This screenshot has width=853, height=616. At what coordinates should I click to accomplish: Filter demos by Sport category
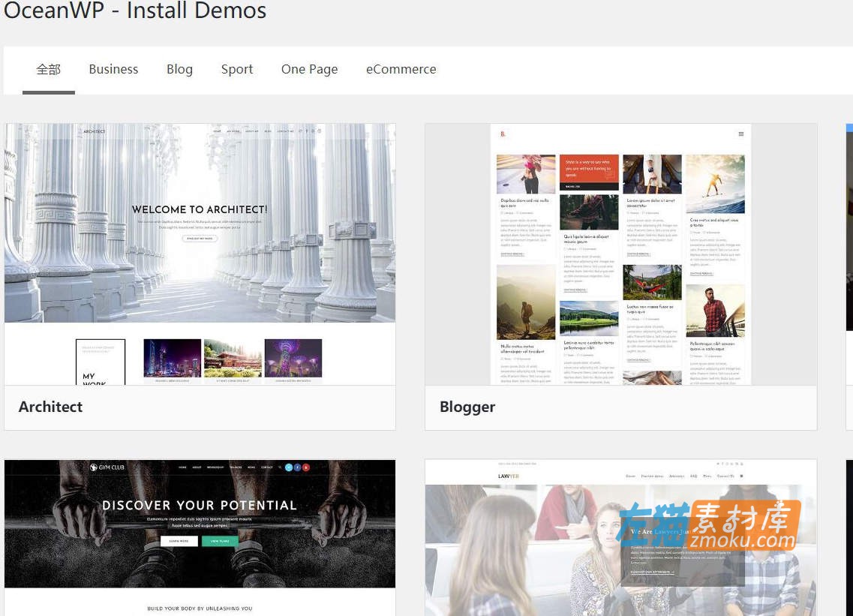point(237,69)
